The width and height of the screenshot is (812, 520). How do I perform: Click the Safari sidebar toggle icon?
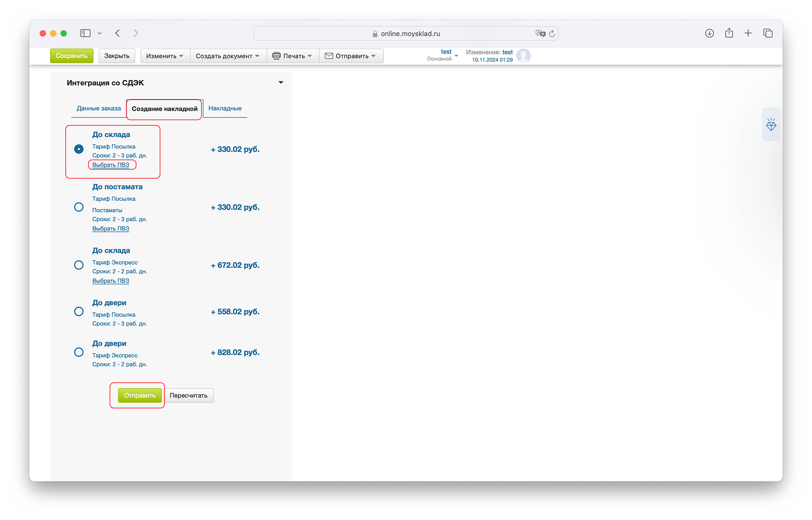tap(85, 33)
